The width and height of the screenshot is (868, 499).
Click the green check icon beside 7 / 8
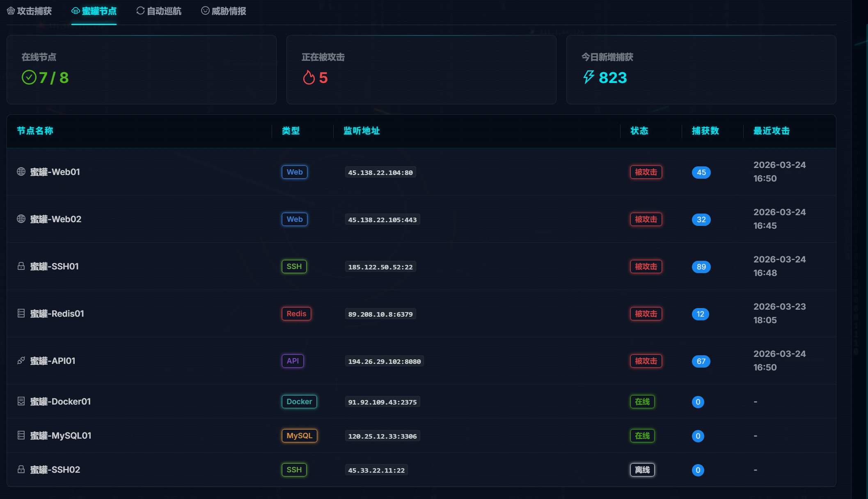point(29,77)
